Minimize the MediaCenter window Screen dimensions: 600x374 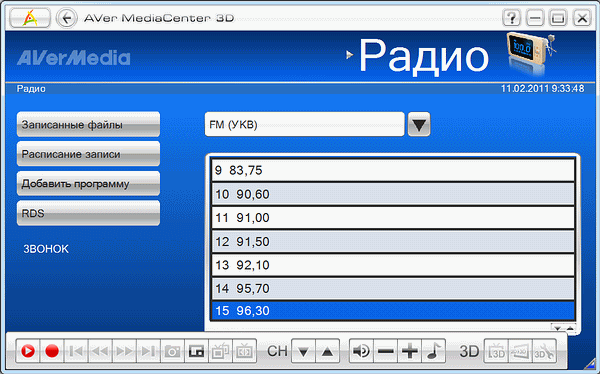click(x=535, y=18)
